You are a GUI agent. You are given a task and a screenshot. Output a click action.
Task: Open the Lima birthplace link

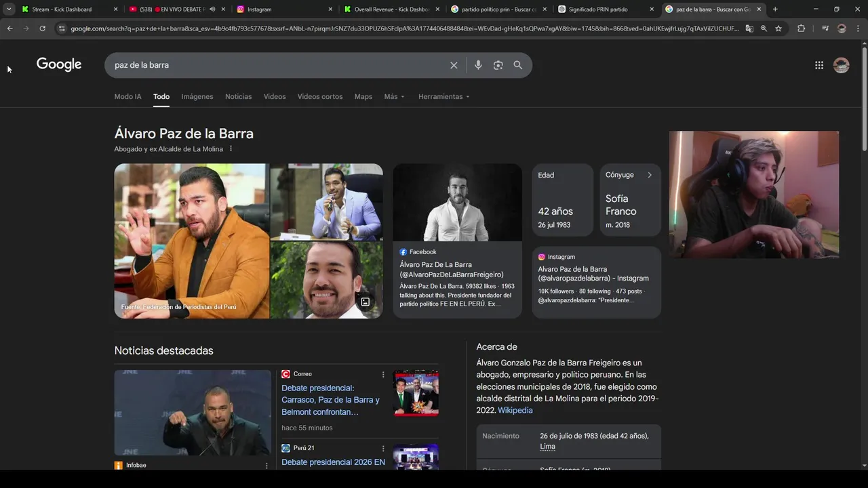tap(547, 446)
